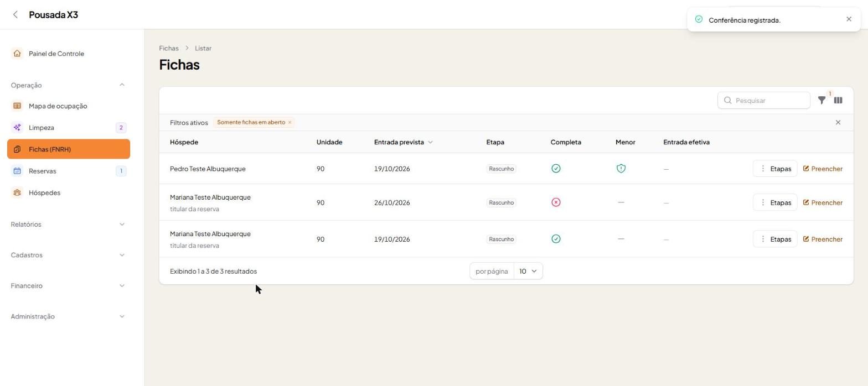
Task: Click the back arrow beside Pousada X3
Action: 15,15
